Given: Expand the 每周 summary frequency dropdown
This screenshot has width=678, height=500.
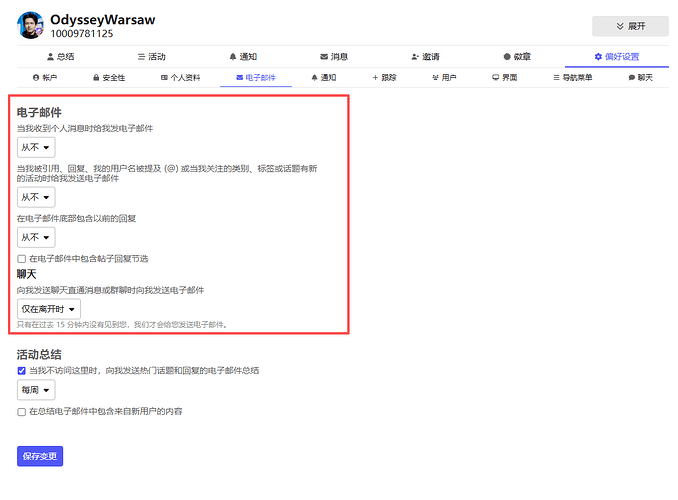Looking at the screenshot, I should pyautogui.click(x=36, y=390).
